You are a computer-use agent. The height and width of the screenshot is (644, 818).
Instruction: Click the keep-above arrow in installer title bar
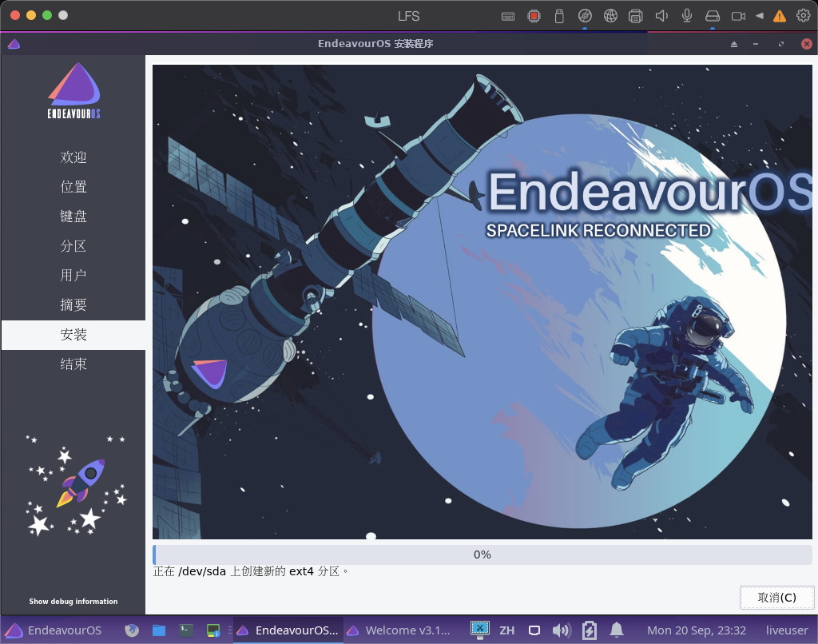[734, 44]
